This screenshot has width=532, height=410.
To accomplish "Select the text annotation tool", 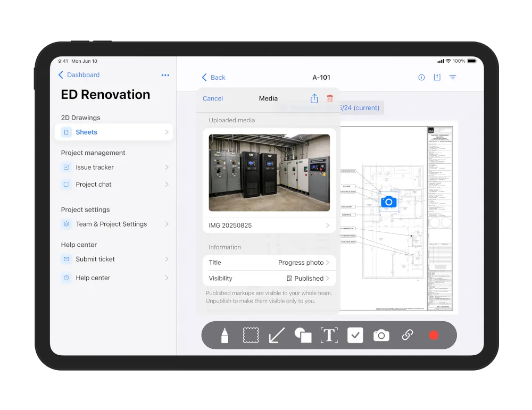I will (329, 335).
